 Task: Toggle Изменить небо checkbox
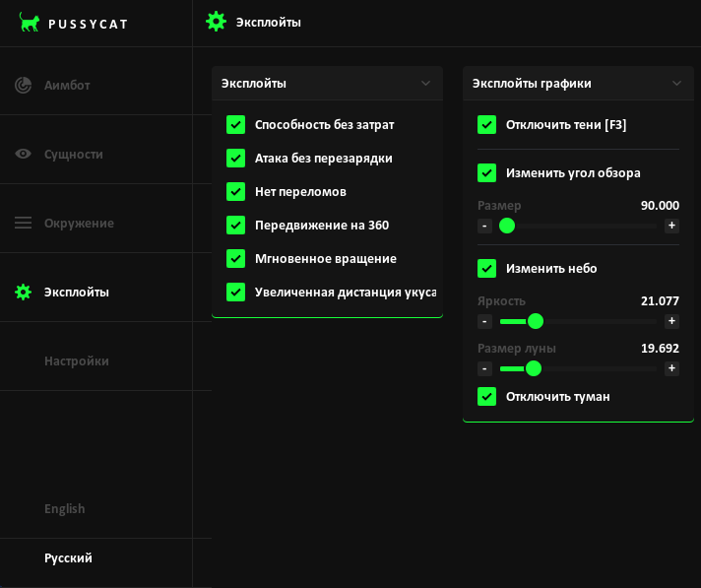(486, 269)
